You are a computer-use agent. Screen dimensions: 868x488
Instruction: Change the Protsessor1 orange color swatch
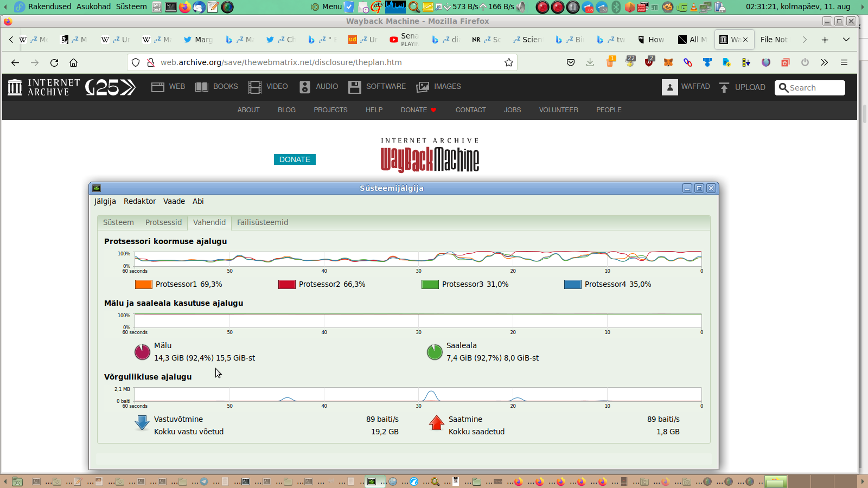pos(144,284)
